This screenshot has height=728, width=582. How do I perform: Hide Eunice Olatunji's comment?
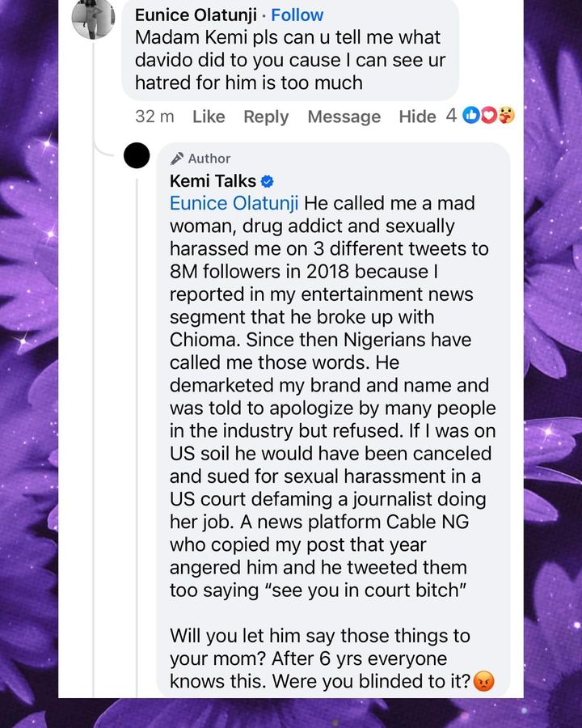point(417,116)
